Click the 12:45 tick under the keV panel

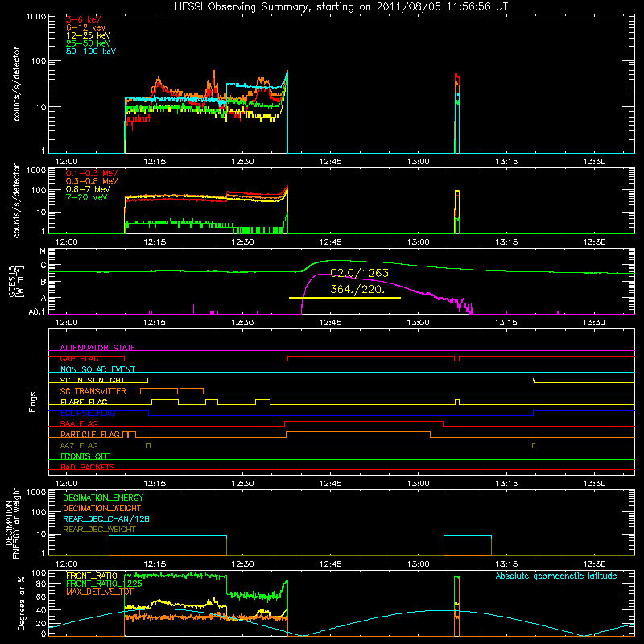331,162
